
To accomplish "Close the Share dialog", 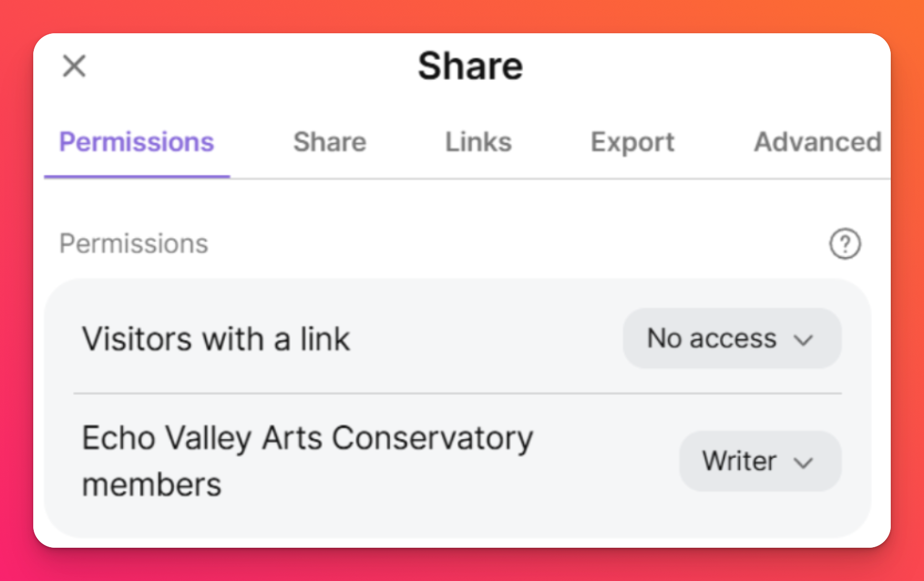I will click(74, 66).
